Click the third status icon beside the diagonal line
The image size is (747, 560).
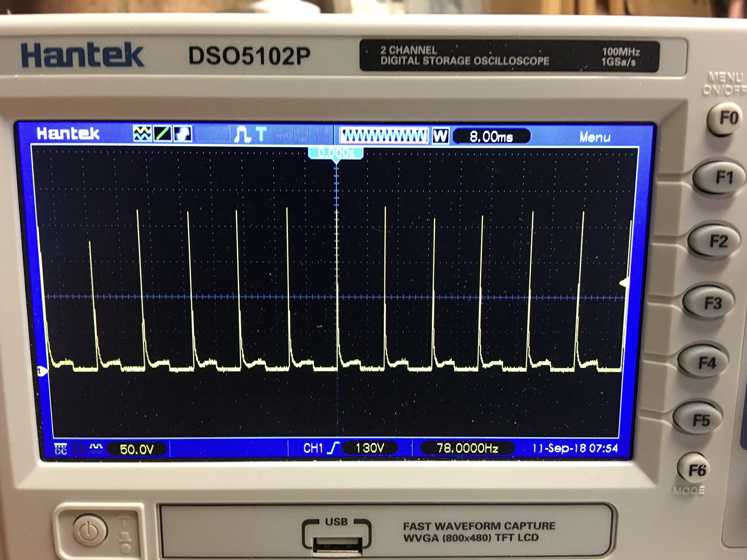[182, 133]
